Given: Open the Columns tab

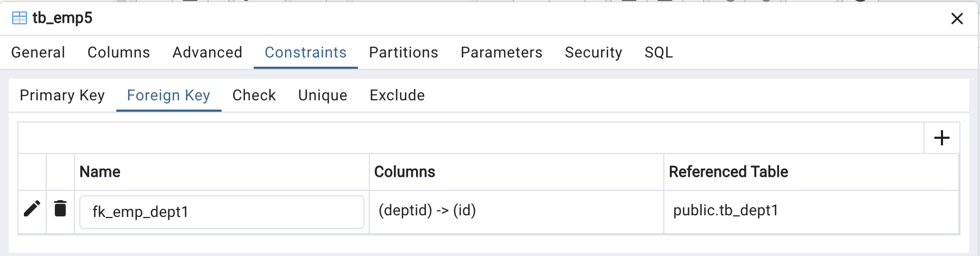Looking at the screenshot, I should [118, 53].
